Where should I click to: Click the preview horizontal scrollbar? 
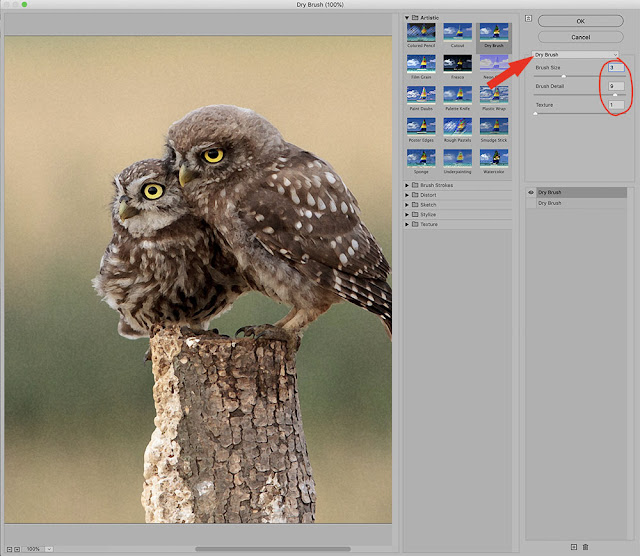(273, 549)
